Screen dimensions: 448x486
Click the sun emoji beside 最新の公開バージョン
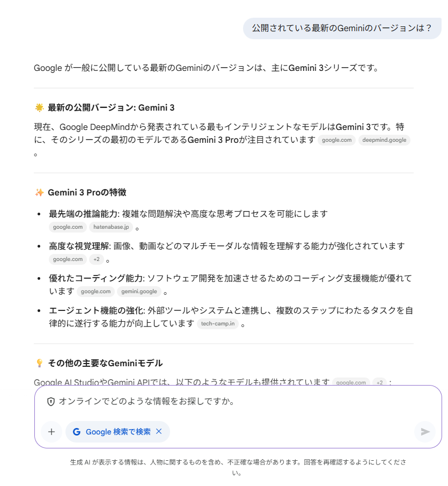click(x=39, y=107)
